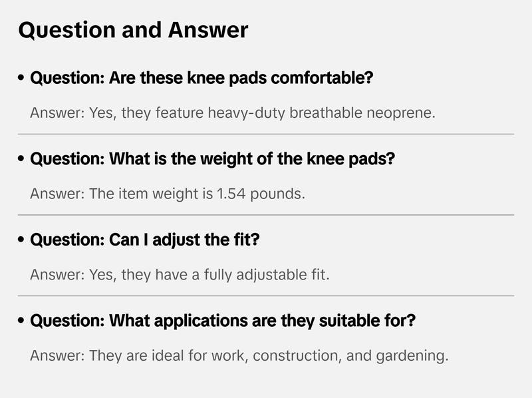Select the 'Can I adjust the fit?' question
This screenshot has width=532, height=398.
point(144,240)
